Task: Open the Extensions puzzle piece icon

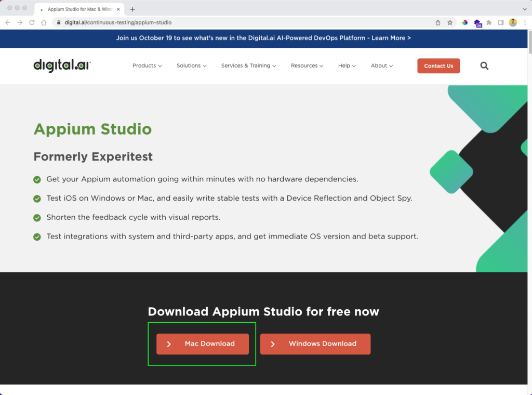Action: (x=489, y=22)
